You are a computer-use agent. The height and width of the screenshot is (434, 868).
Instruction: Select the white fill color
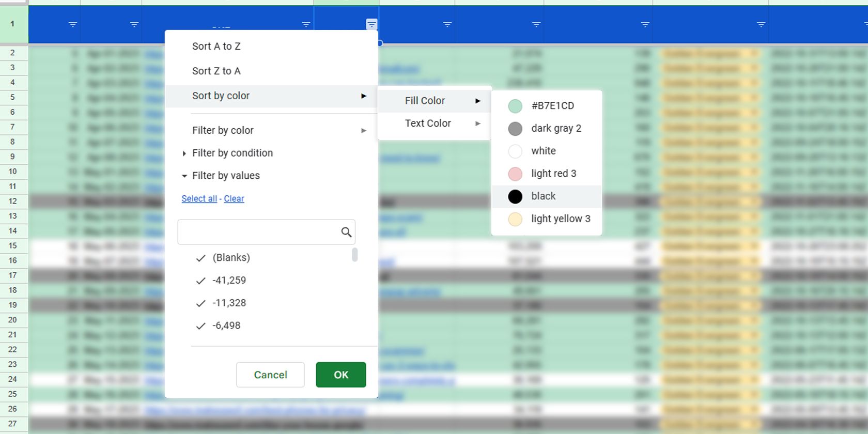coord(547,151)
